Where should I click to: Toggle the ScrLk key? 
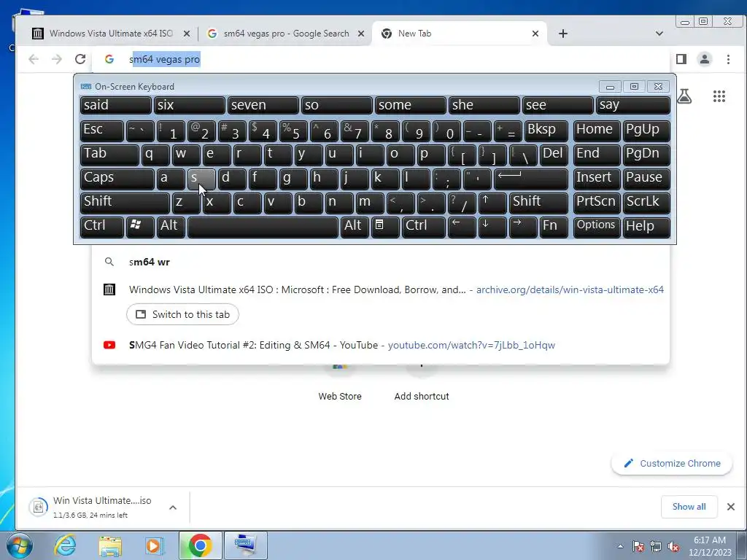[646, 203]
